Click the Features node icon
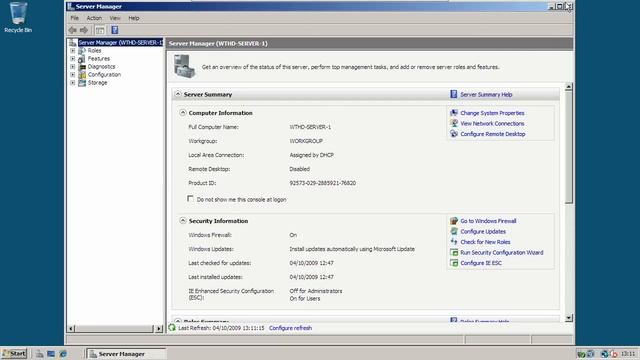This screenshot has height=360, width=640. click(x=82, y=59)
